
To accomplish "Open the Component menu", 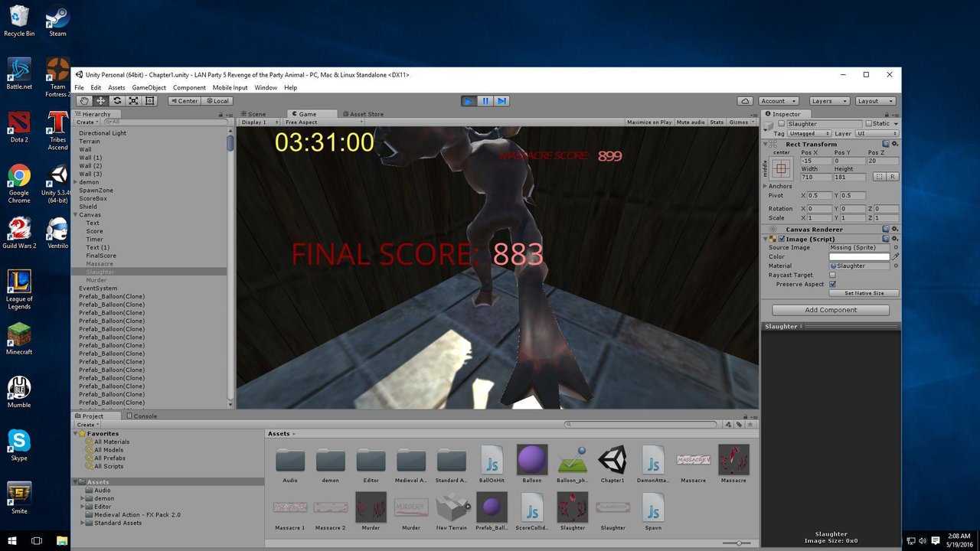I will (189, 88).
